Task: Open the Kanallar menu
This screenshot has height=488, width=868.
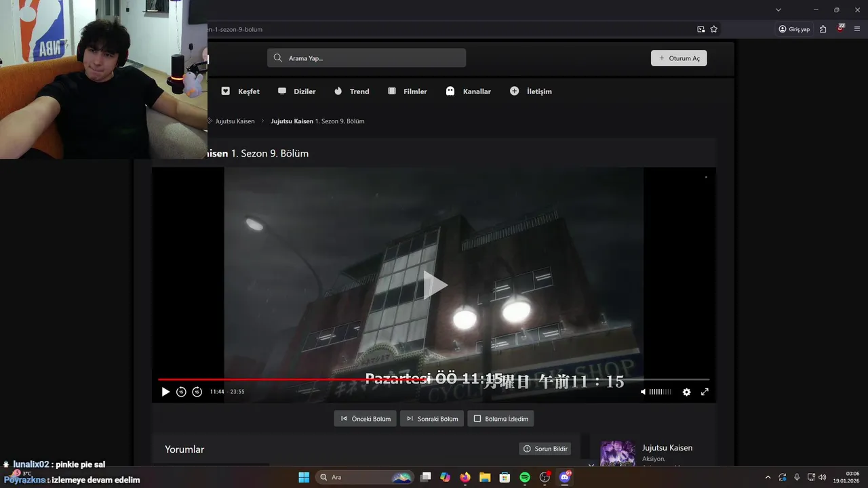Action: (468, 91)
